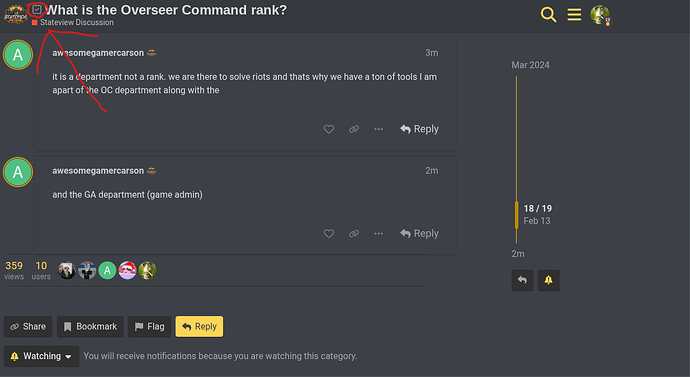Share this topic
690x377 pixels.
click(x=28, y=326)
